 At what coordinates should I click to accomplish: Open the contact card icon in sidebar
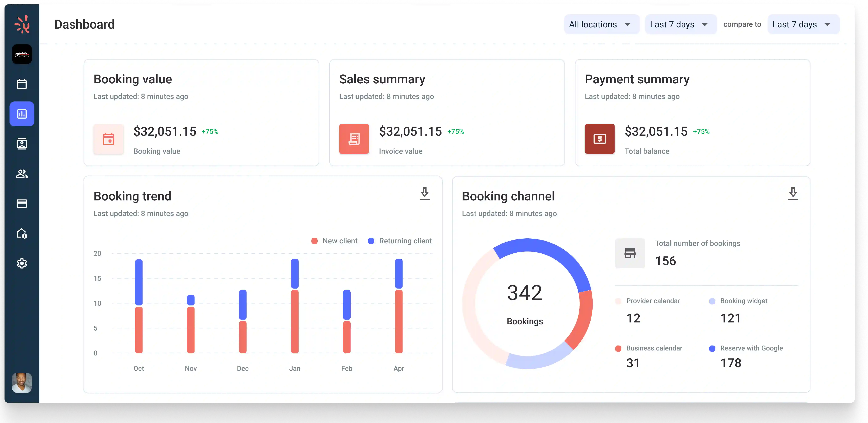tap(22, 144)
